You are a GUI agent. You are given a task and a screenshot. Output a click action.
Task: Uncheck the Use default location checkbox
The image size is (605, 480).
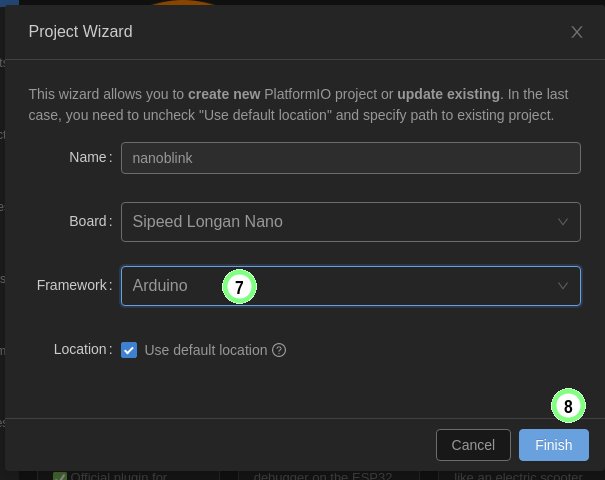(129, 350)
